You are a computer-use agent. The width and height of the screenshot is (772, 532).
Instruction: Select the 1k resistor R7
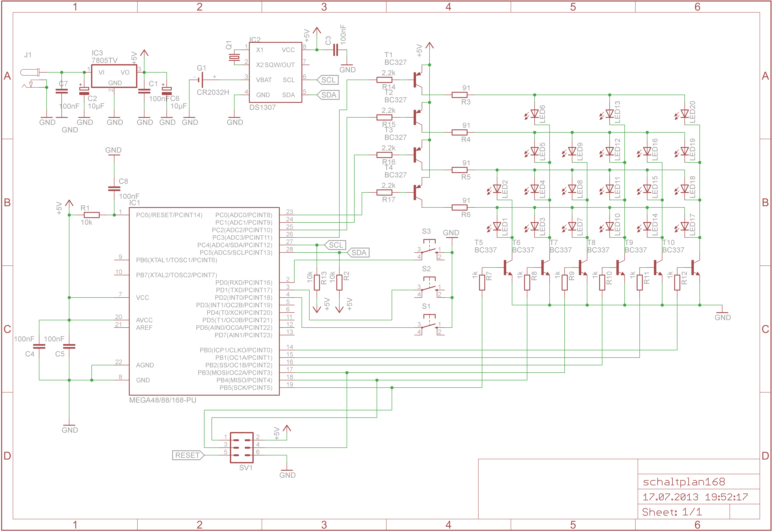(x=482, y=283)
